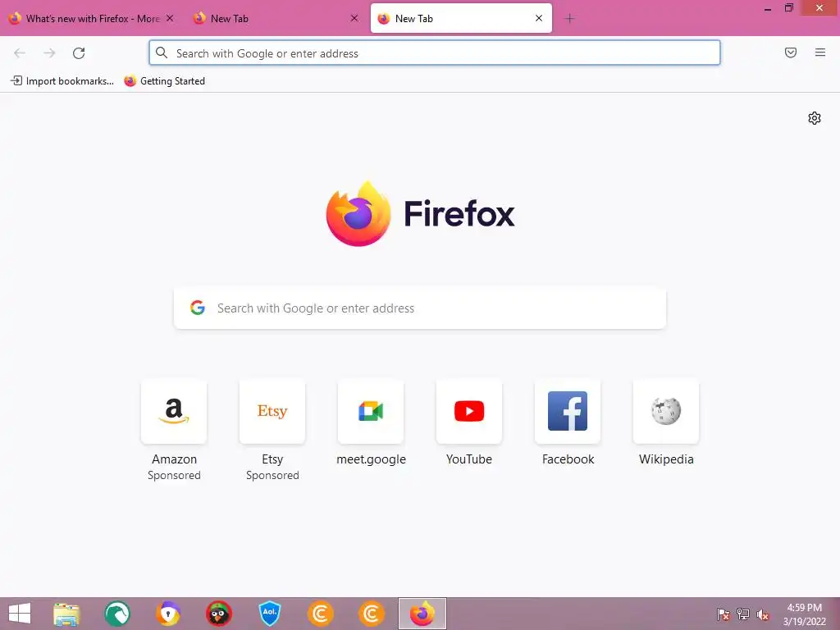Open a new tab with plus button
The width and height of the screenshot is (840, 630).
(x=569, y=19)
